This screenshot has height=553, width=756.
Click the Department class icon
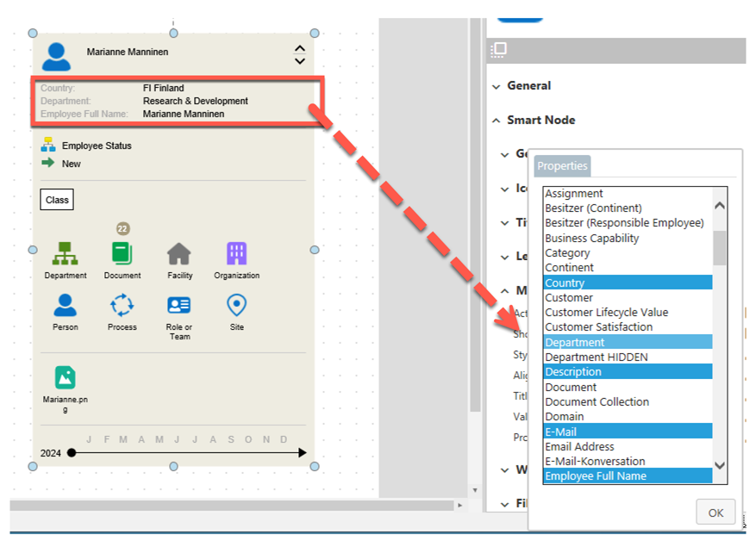[x=66, y=254]
